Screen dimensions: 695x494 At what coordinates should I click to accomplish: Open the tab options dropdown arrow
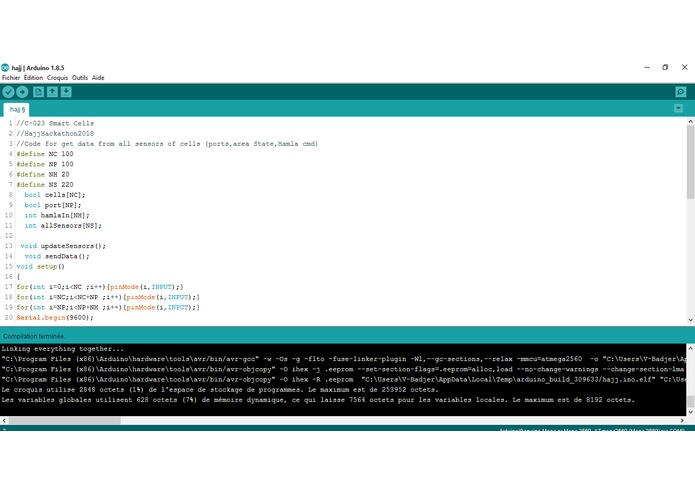tap(678, 109)
